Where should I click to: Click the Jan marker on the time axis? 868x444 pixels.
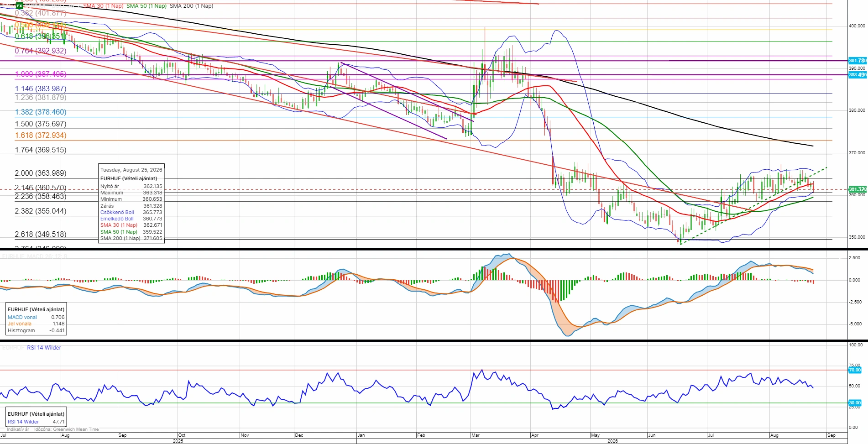361,435
